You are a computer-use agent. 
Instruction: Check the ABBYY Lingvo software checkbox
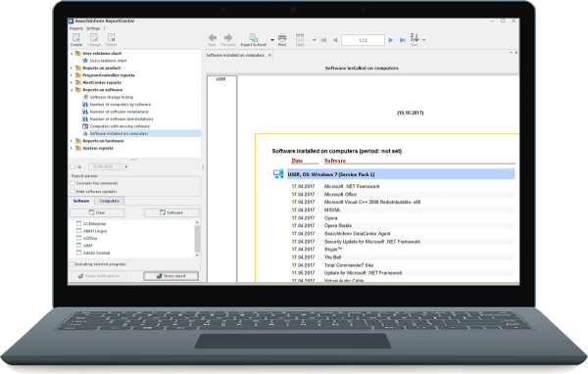(x=78, y=231)
